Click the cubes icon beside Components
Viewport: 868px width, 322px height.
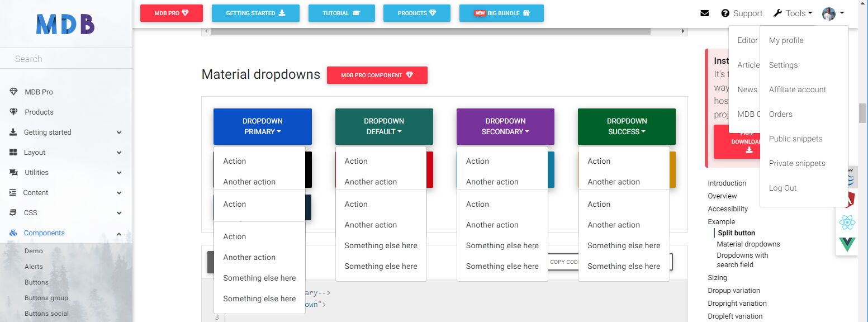tap(13, 233)
